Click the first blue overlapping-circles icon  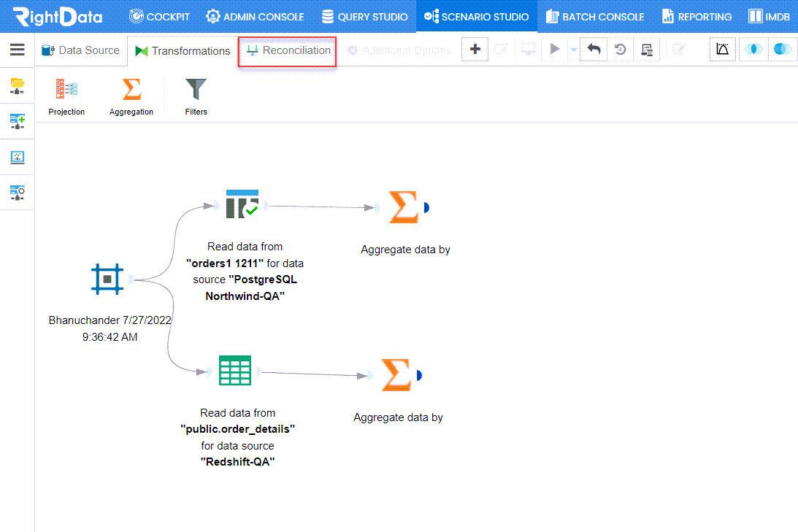[x=753, y=50]
